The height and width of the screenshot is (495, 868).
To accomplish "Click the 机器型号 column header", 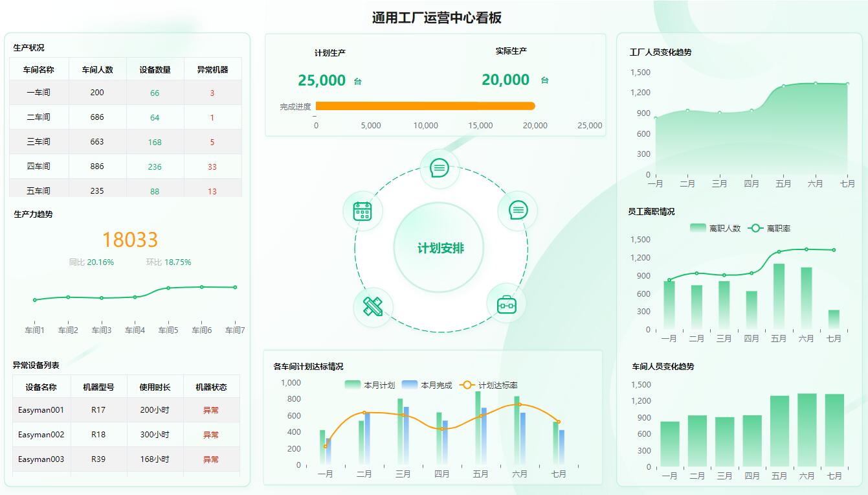I will [98, 387].
